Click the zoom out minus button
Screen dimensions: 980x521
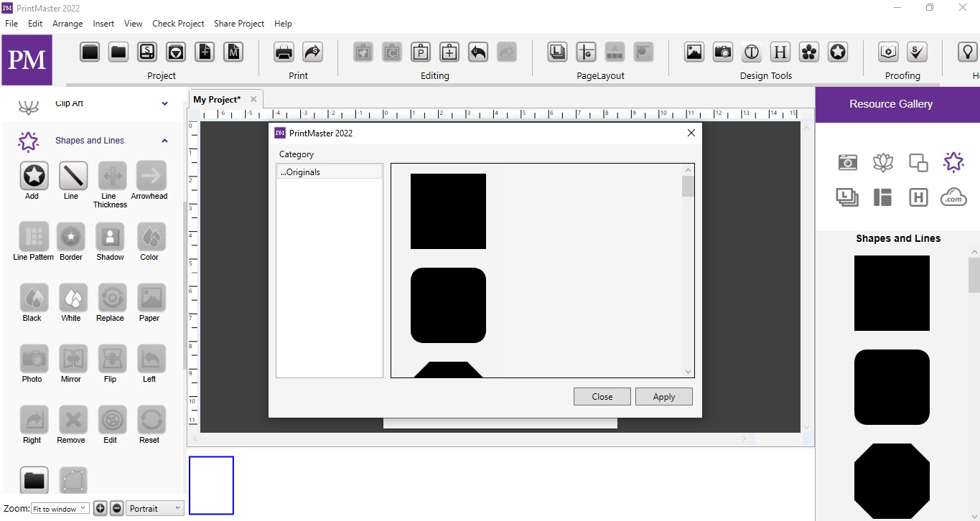[117, 508]
